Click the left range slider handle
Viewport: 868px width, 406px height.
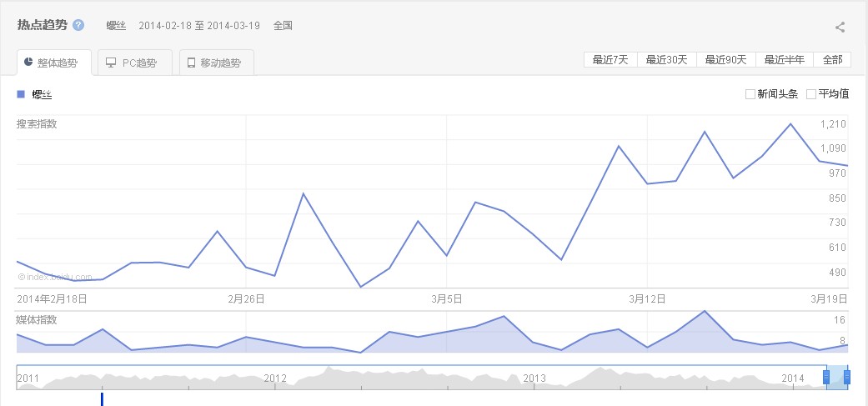[x=826, y=377]
